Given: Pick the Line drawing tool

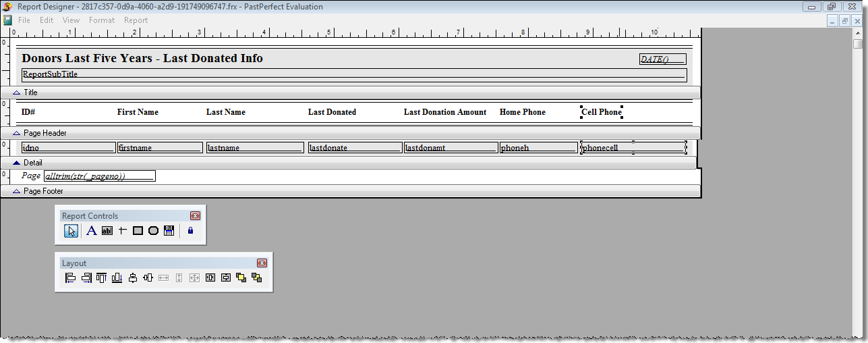Looking at the screenshot, I should [123, 231].
